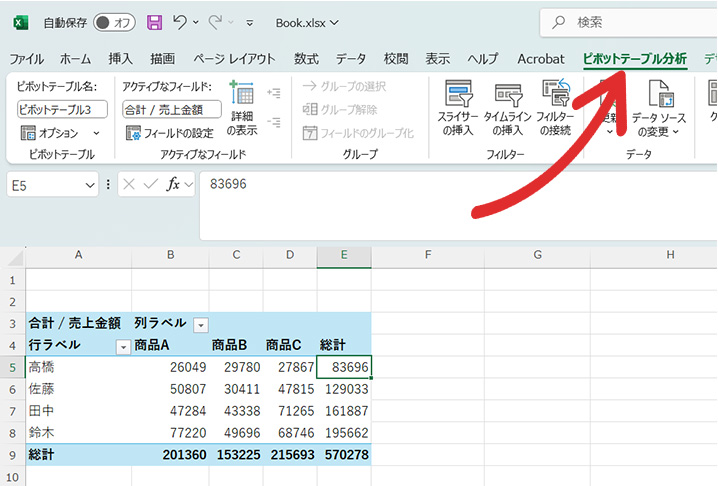Screen dimensions: 718x486
Task: Open the ファイル tab
Action: (x=27, y=59)
